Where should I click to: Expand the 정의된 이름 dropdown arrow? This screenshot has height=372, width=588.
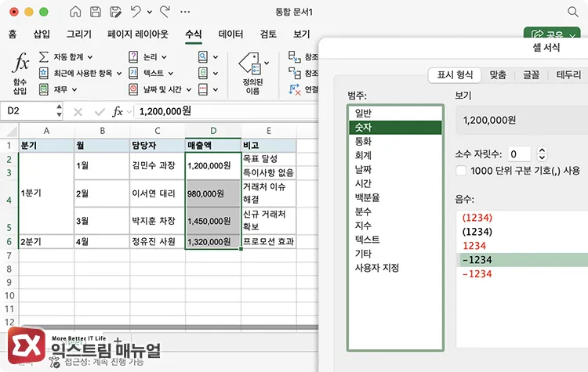[x=267, y=63]
